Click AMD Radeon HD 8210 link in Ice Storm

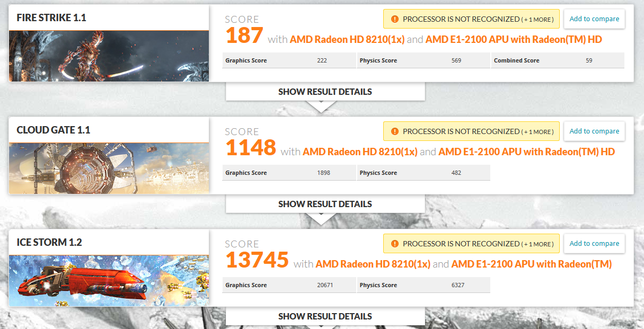[x=373, y=264]
